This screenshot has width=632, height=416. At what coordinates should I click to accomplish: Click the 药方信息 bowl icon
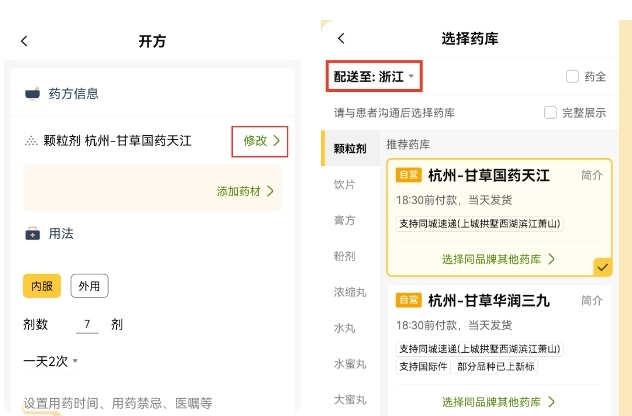33,93
